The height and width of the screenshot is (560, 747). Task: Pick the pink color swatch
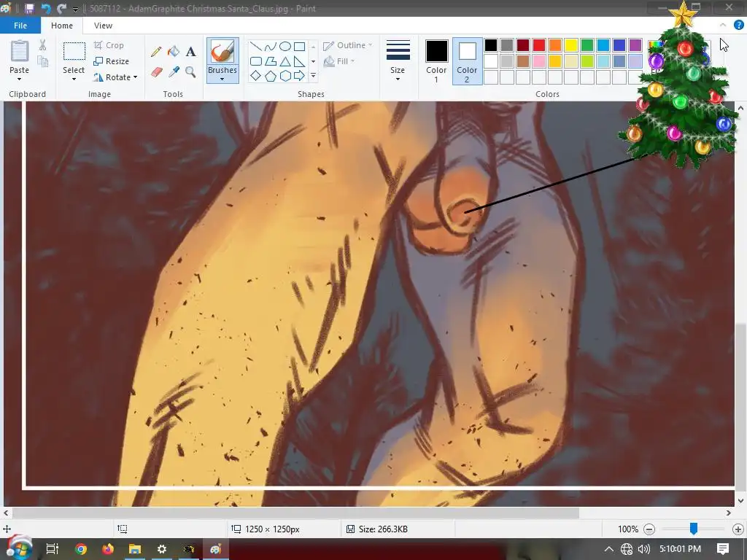(x=539, y=61)
